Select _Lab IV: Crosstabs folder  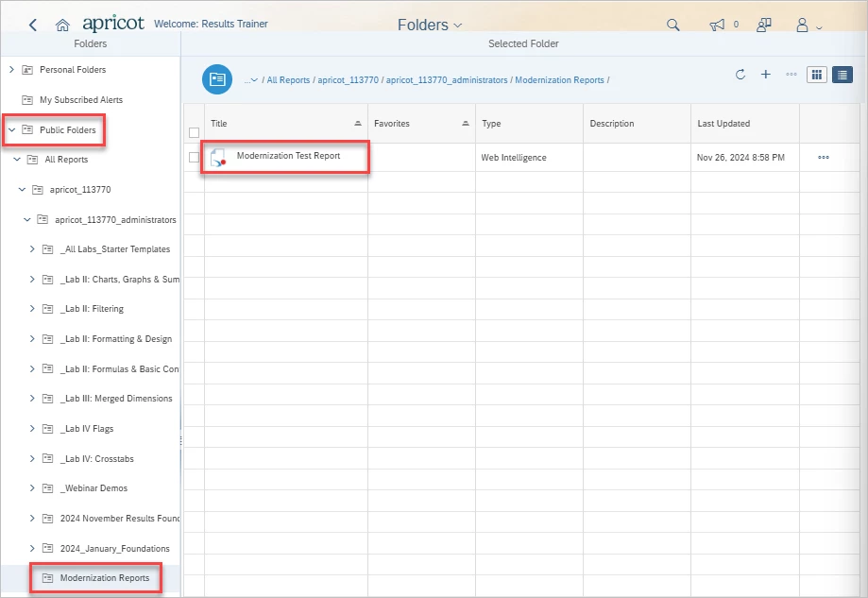tap(97, 459)
